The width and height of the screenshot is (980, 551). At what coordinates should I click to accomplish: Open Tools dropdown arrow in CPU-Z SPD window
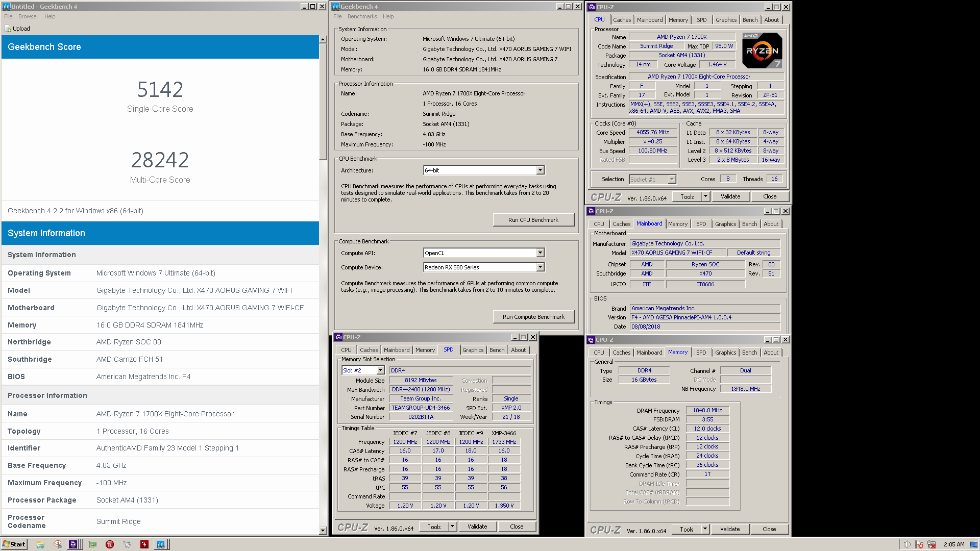pyautogui.click(x=452, y=527)
